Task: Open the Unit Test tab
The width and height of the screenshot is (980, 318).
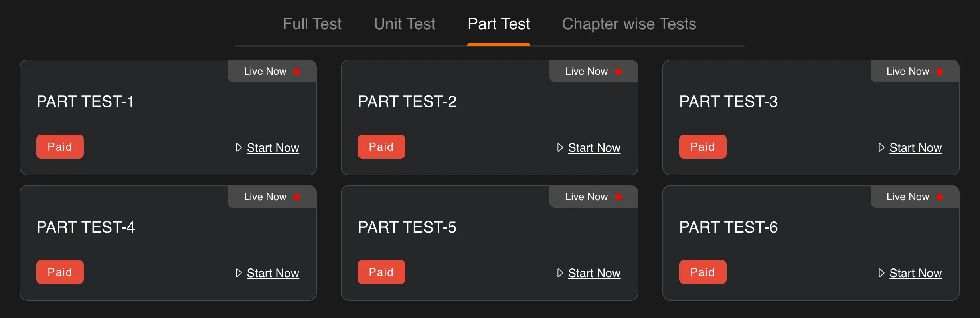Action: point(404,24)
